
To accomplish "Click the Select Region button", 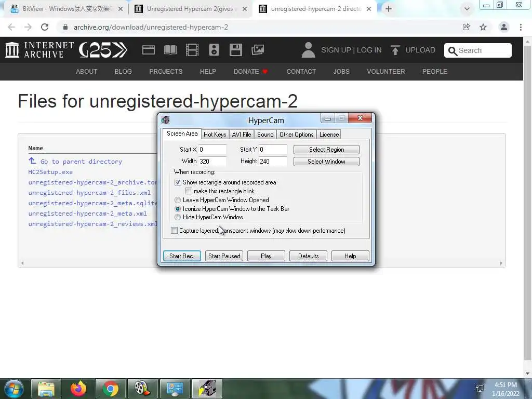I will [x=326, y=150].
